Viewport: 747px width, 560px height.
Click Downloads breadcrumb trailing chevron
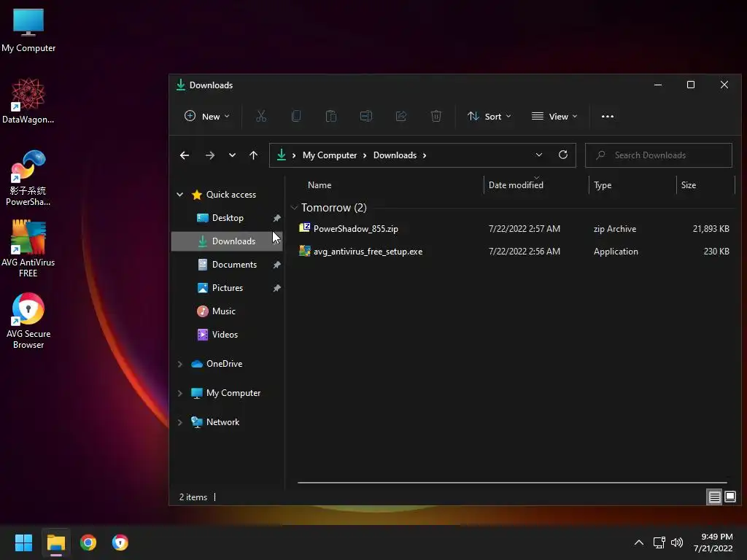pyautogui.click(x=425, y=156)
